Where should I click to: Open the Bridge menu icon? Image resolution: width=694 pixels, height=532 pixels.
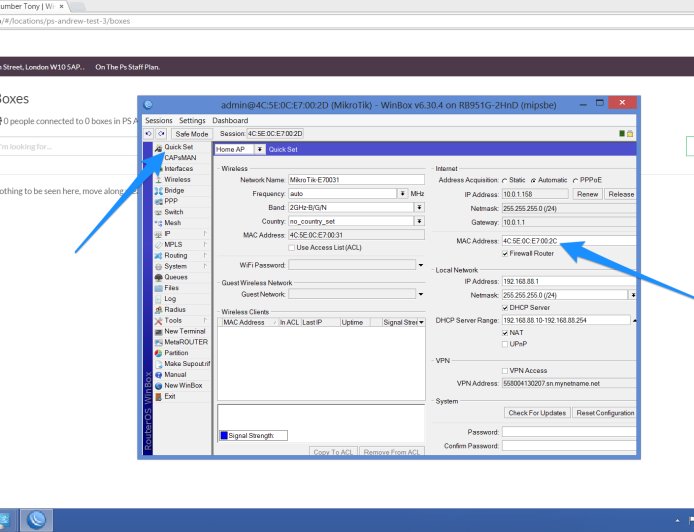coord(158,191)
